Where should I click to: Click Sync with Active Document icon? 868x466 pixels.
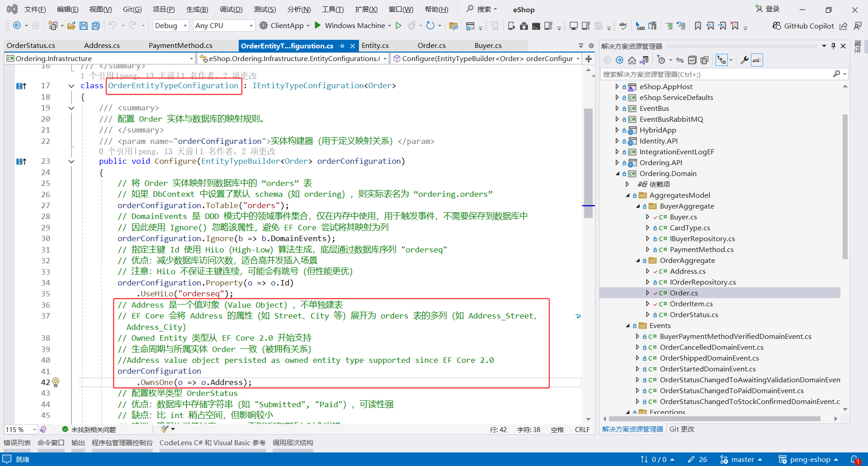(x=679, y=60)
